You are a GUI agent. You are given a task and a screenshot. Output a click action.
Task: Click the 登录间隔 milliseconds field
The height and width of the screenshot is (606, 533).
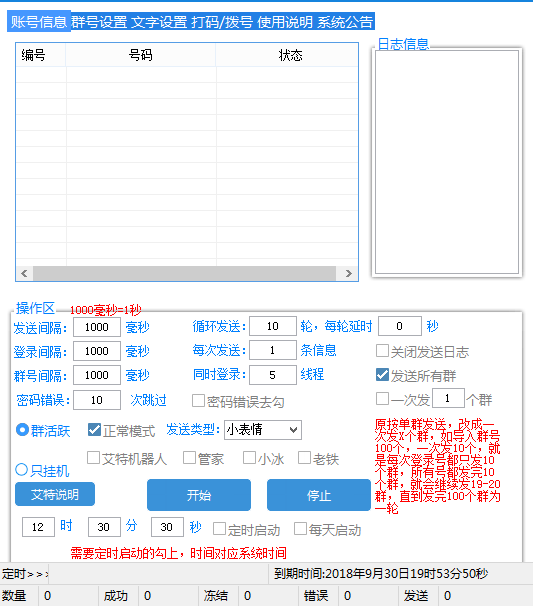97,351
